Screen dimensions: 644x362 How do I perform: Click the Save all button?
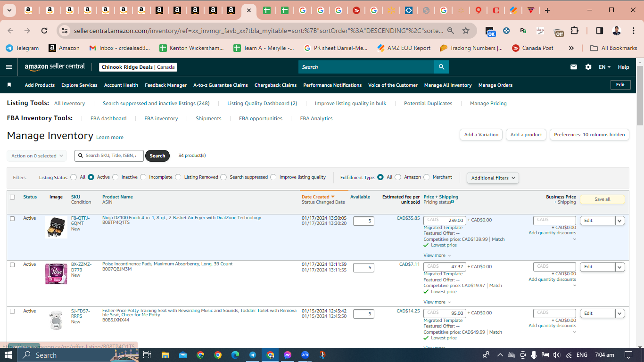pyautogui.click(x=602, y=199)
